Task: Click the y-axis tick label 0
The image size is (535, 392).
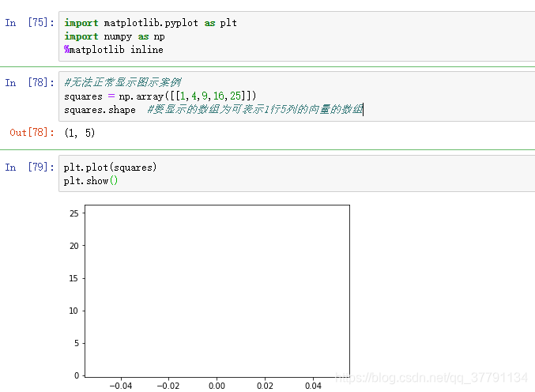Action: click(x=77, y=375)
